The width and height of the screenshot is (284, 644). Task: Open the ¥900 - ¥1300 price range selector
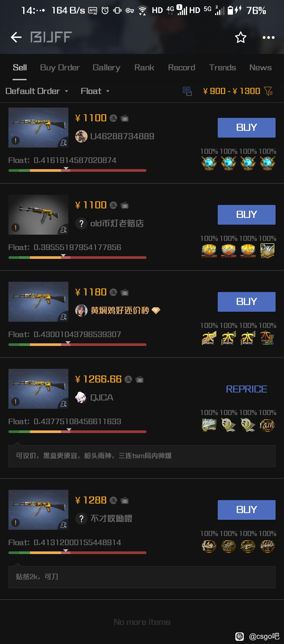click(232, 91)
